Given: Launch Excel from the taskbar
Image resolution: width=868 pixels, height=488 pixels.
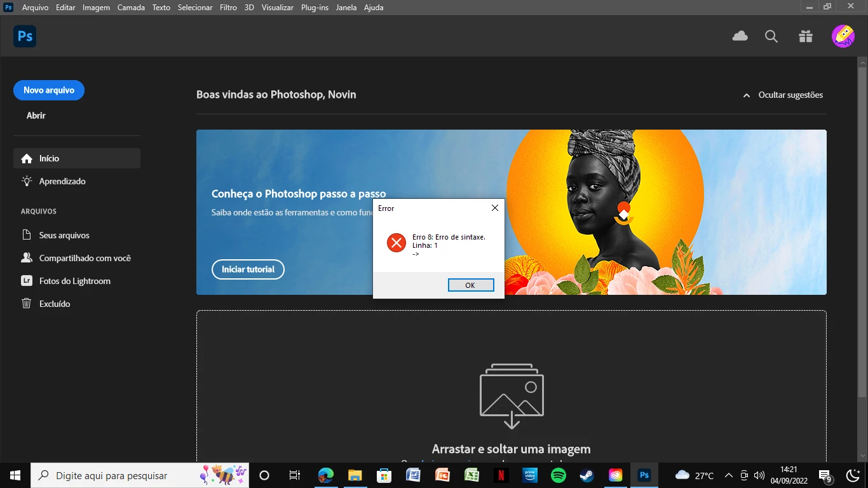Looking at the screenshot, I should pos(471,475).
